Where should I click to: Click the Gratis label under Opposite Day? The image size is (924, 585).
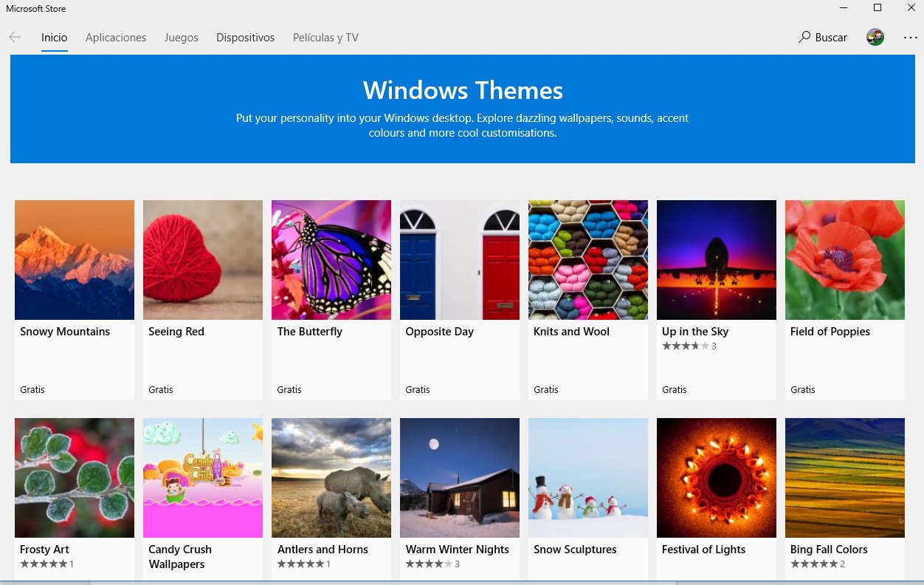tap(417, 389)
